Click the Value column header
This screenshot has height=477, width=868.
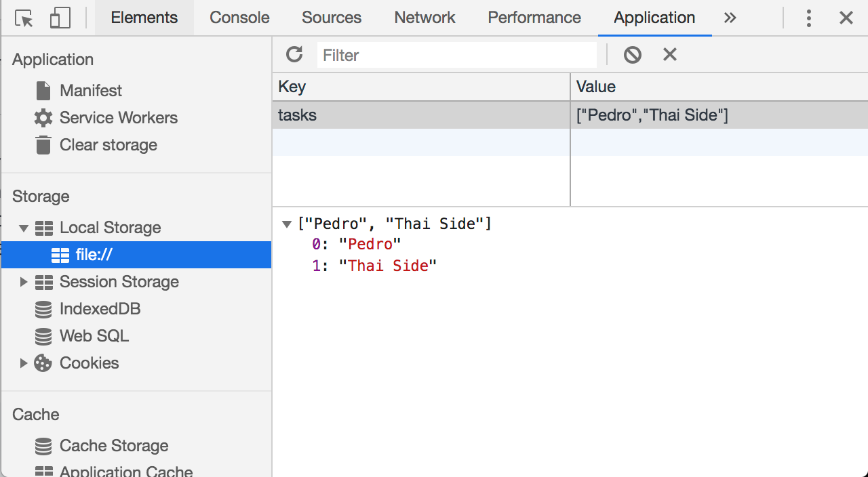[x=719, y=87]
